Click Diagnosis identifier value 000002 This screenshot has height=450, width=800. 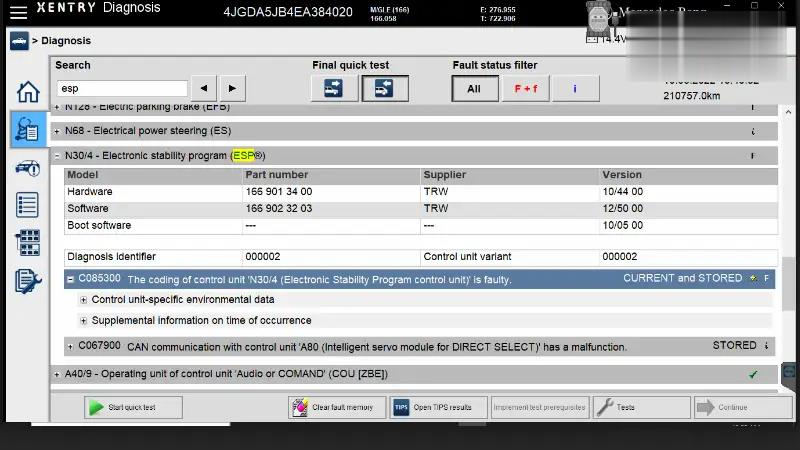(x=263, y=257)
